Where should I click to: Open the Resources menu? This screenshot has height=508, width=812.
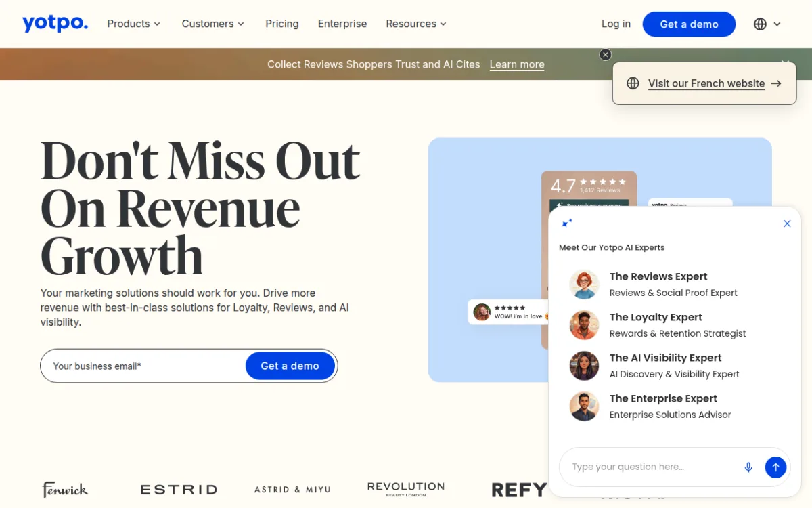[416, 24]
